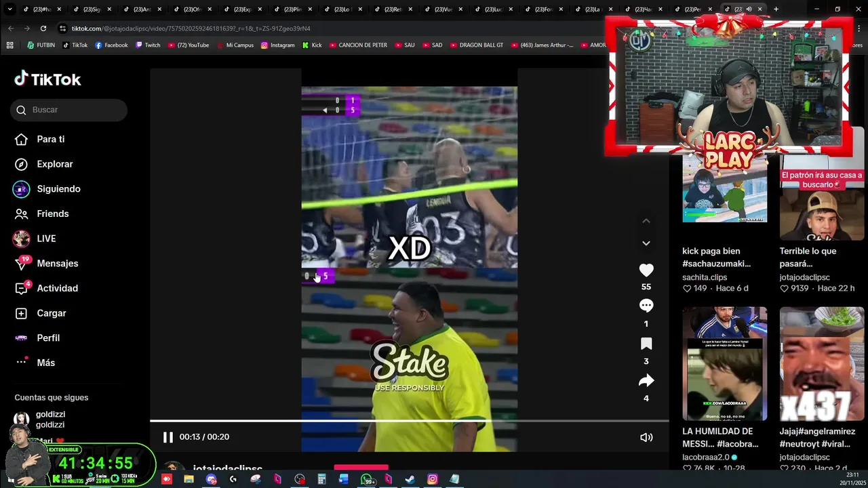This screenshot has width=868, height=488.
Task: Like the video with the heart icon
Action: coord(646,270)
